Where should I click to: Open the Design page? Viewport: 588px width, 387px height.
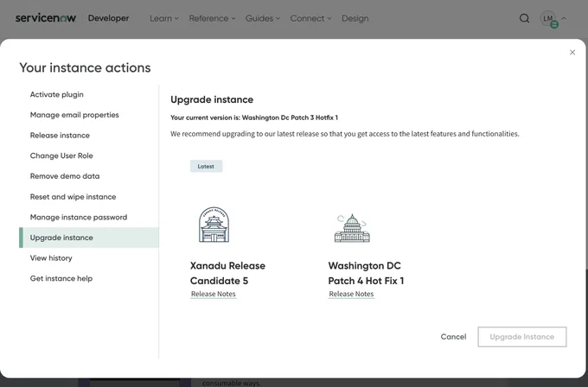[355, 18]
